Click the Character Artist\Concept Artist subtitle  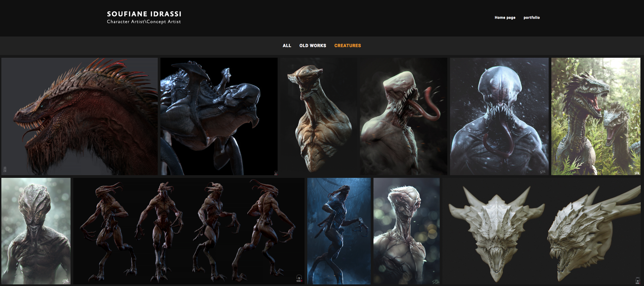click(x=144, y=22)
